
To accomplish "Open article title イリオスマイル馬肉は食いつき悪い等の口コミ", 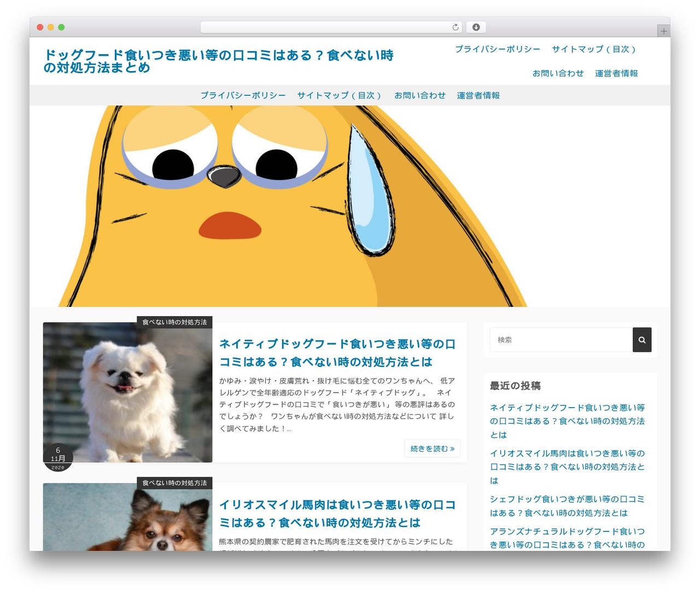I will (x=337, y=514).
